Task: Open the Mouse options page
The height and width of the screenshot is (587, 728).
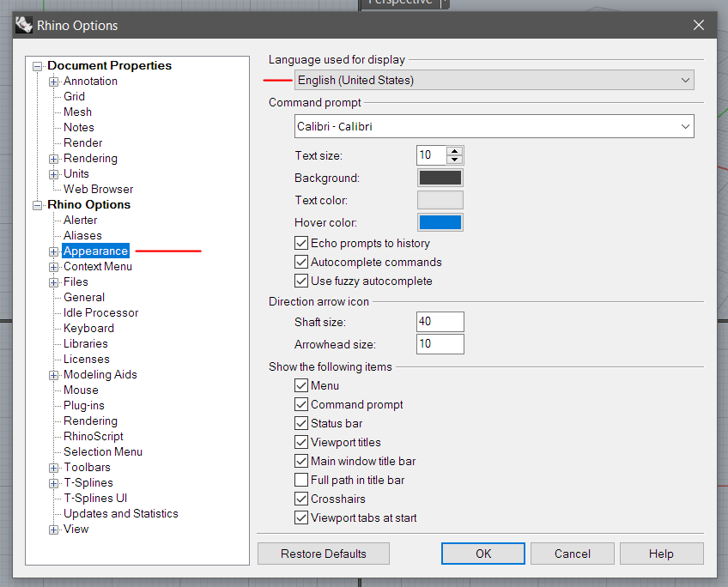Action: point(81,390)
